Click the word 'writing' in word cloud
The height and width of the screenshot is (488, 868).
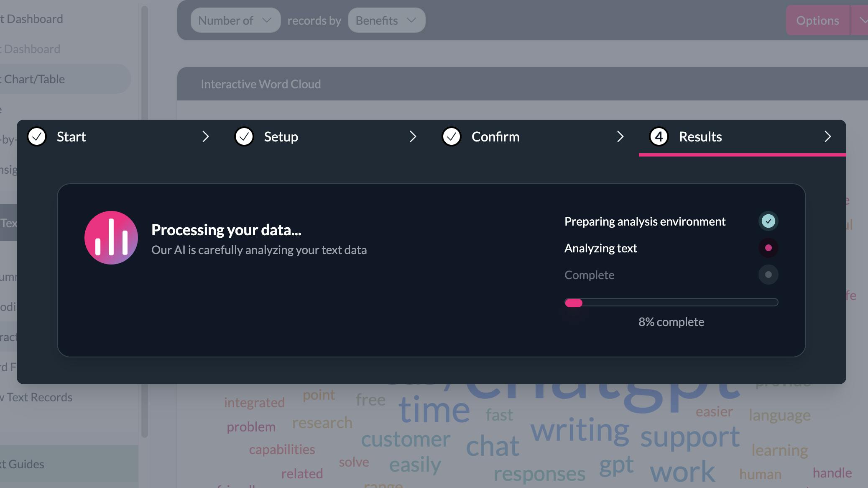[580, 430]
